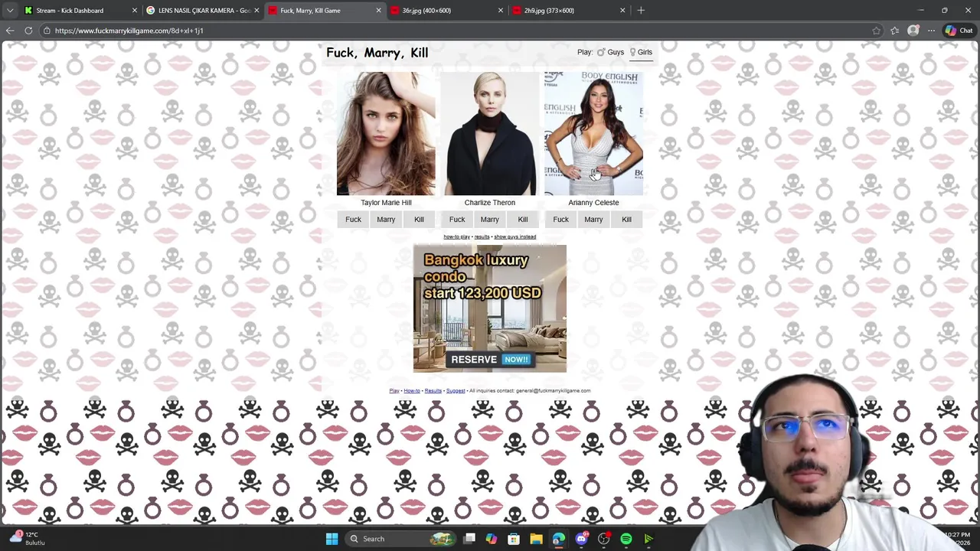Image resolution: width=980 pixels, height=551 pixels.
Task: Close the 2h9.jpg tab
Action: pyautogui.click(x=622, y=11)
